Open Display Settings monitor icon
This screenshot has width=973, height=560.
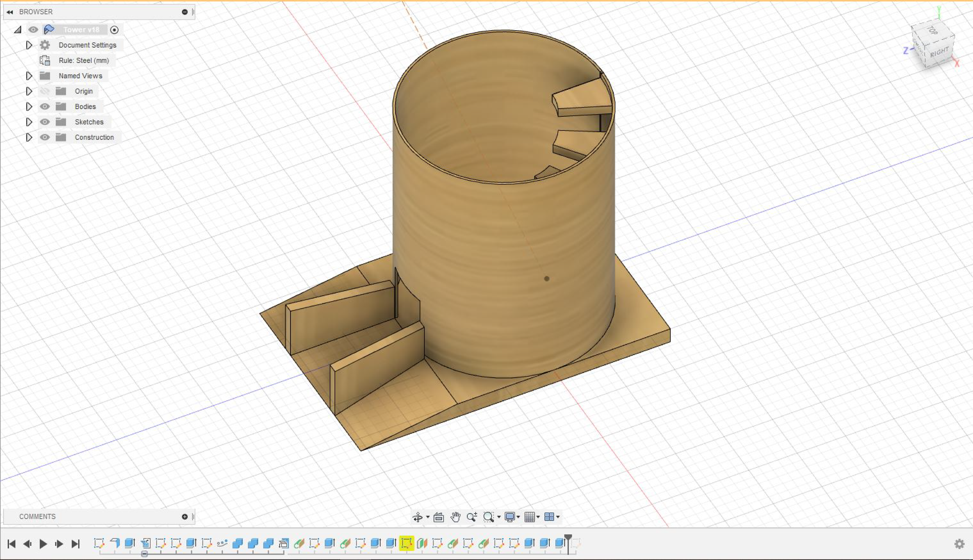[x=510, y=517]
